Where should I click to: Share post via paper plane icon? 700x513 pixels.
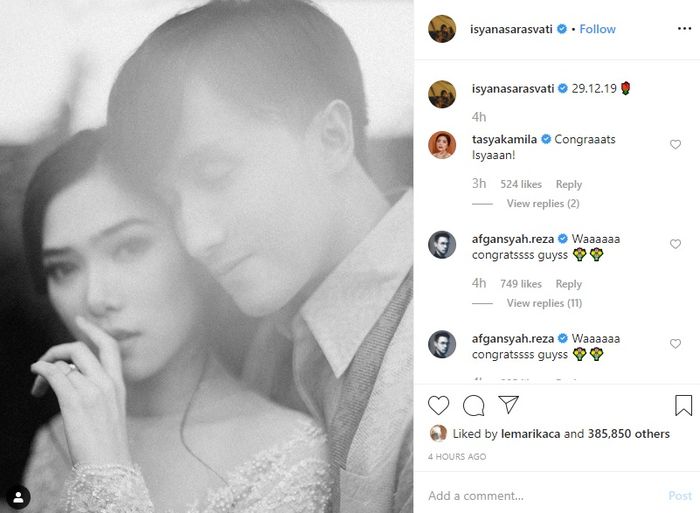[x=508, y=405]
